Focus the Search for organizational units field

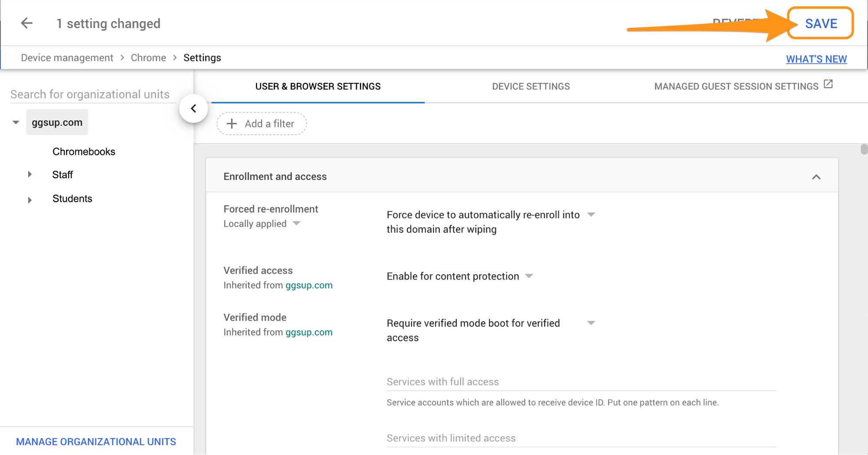[x=92, y=94]
